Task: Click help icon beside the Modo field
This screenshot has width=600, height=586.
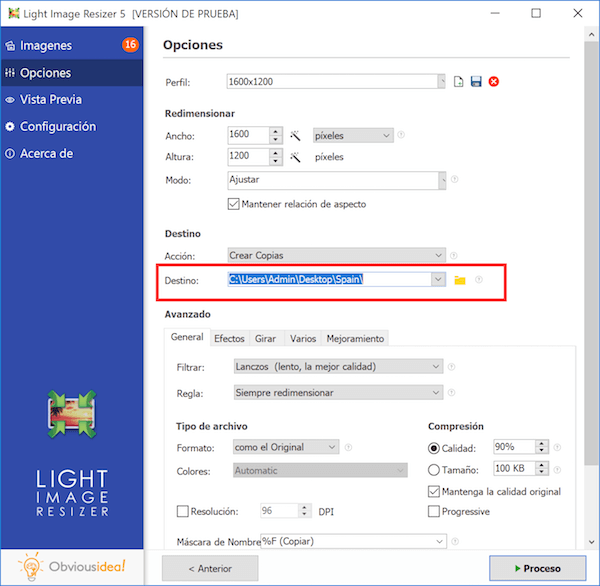Action: [x=454, y=179]
